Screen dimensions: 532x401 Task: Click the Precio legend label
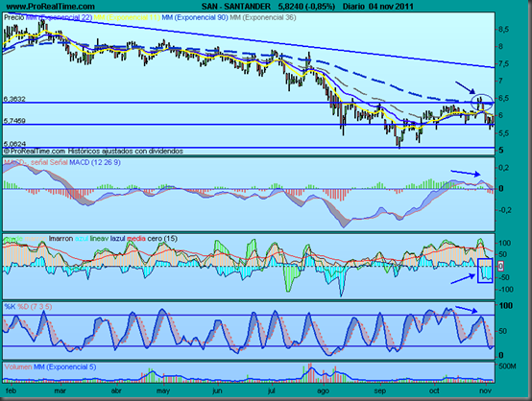tap(14, 17)
